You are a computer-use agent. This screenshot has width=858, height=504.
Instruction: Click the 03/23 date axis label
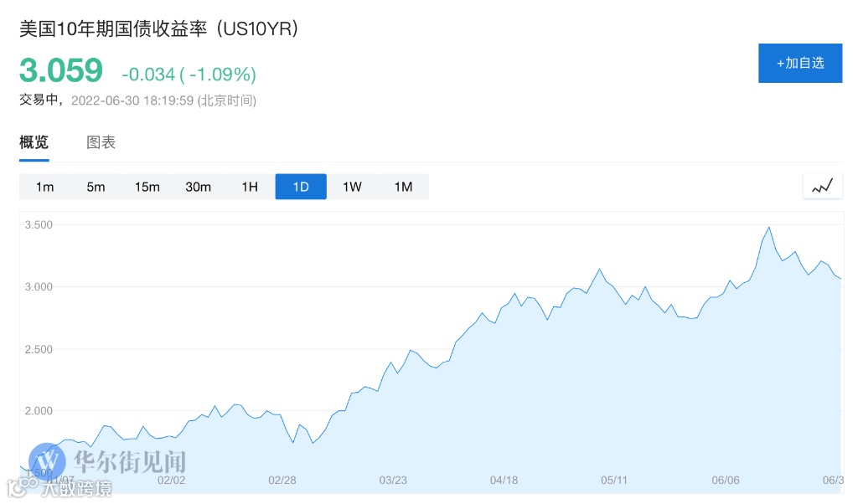click(393, 481)
